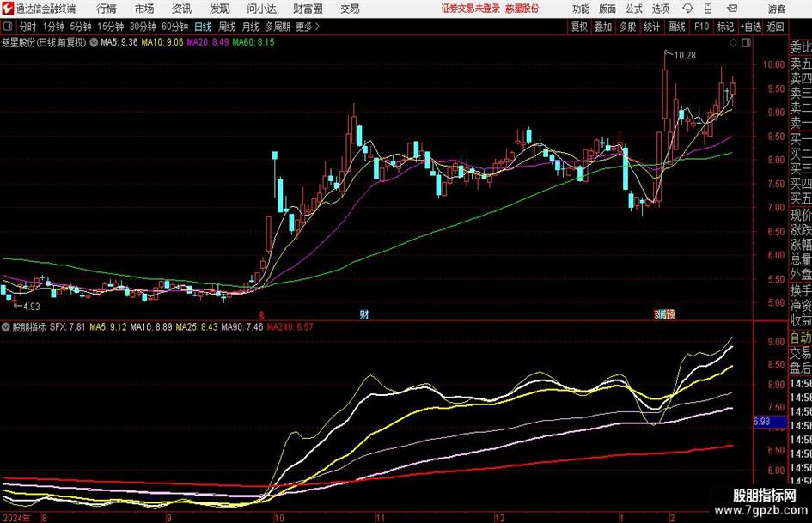Viewport: 812px width, 523px height.
Task: Open the mobile phone icon
Action: [x=708, y=9]
